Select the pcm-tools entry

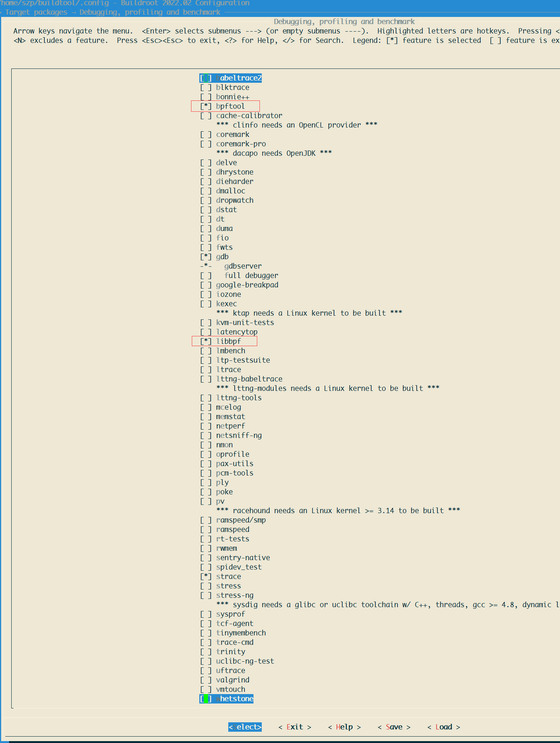point(227,473)
